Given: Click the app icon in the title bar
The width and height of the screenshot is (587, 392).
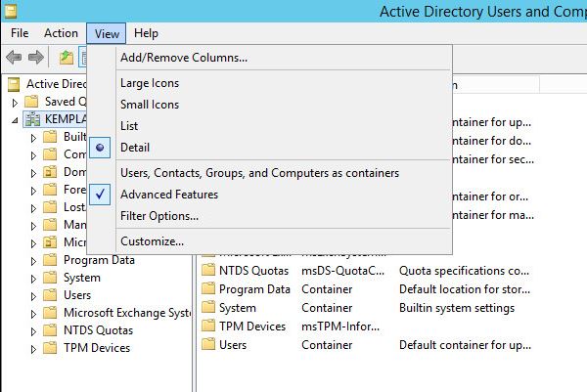Looking at the screenshot, I should click(10, 11).
